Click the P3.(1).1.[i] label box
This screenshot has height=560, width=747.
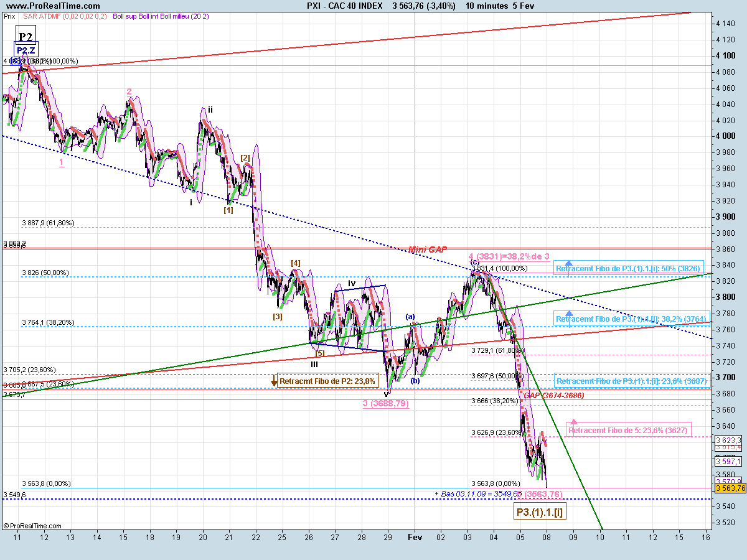pyautogui.click(x=540, y=512)
